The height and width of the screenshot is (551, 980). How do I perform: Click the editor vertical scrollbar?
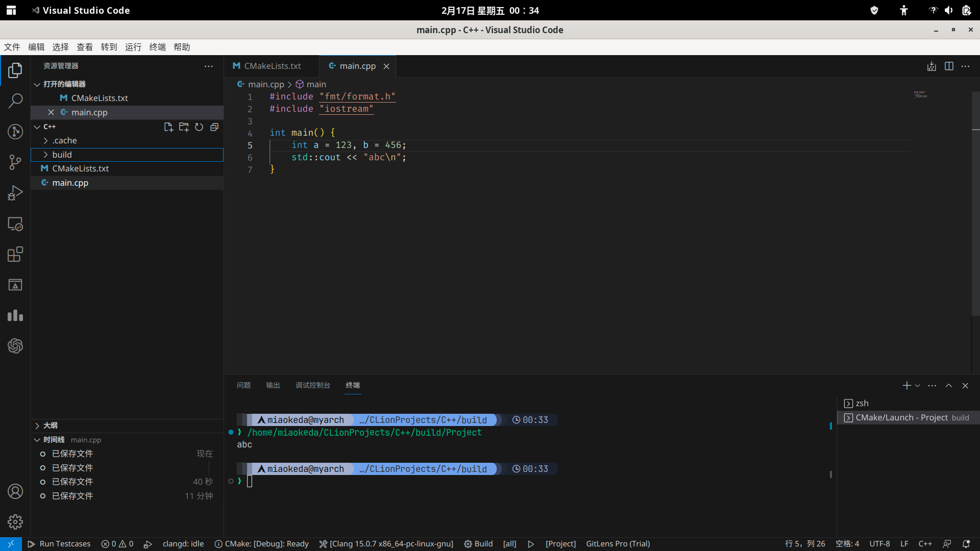pyautogui.click(x=975, y=204)
